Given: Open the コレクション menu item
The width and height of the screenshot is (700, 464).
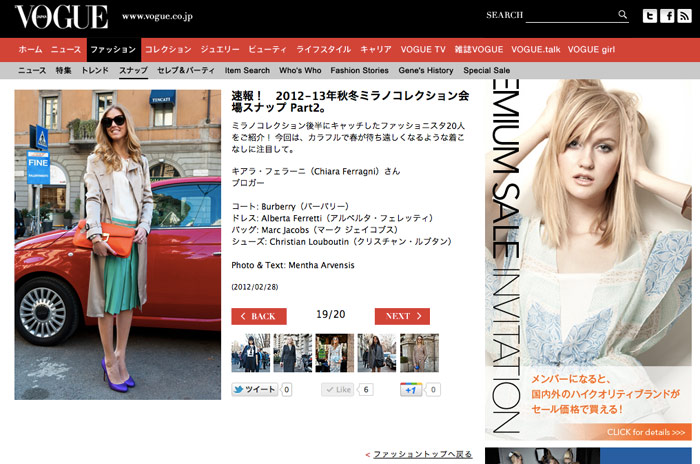Looking at the screenshot, I should [x=167, y=49].
